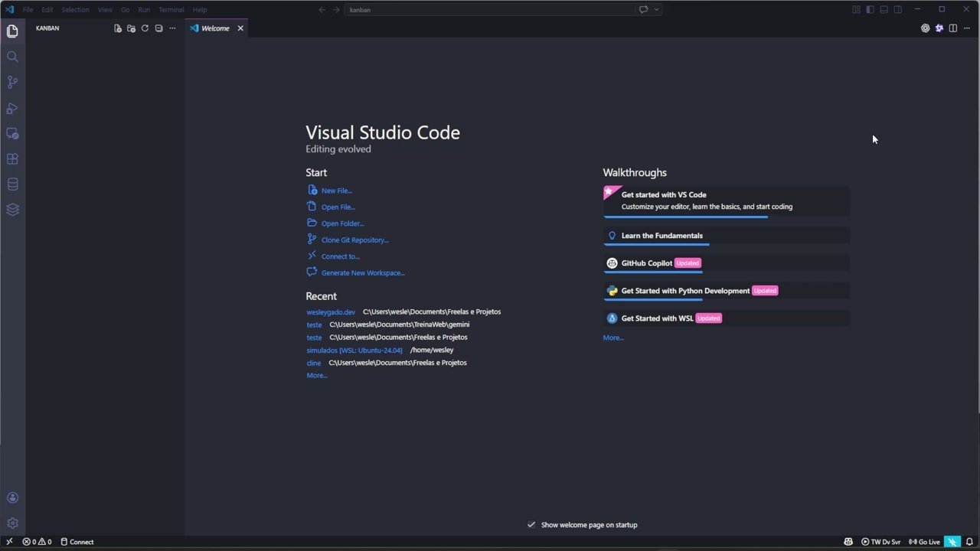
Task: Open the Help menu
Action: (x=200, y=10)
